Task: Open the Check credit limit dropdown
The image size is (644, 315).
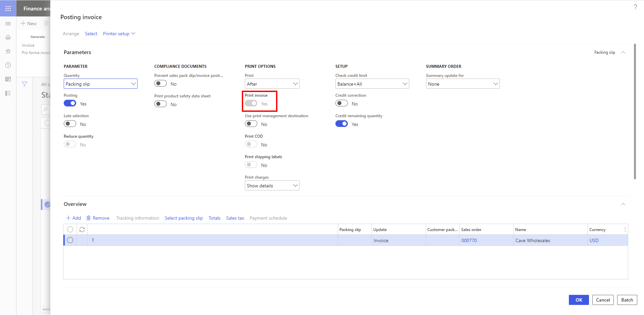Action: [372, 84]
